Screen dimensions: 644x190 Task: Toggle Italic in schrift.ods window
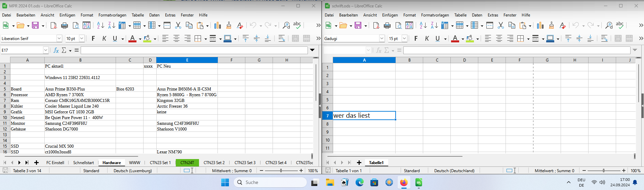[427, 39]
